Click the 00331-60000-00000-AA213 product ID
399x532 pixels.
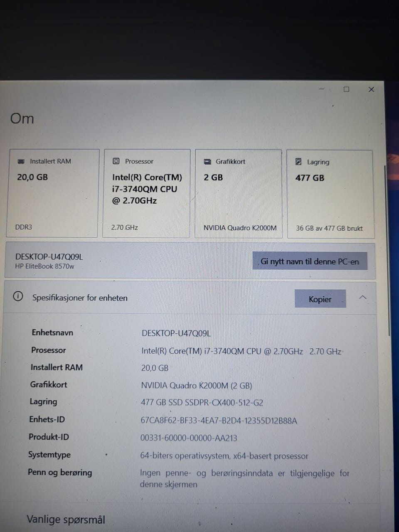pyautogui.click(x=189, y=438)
